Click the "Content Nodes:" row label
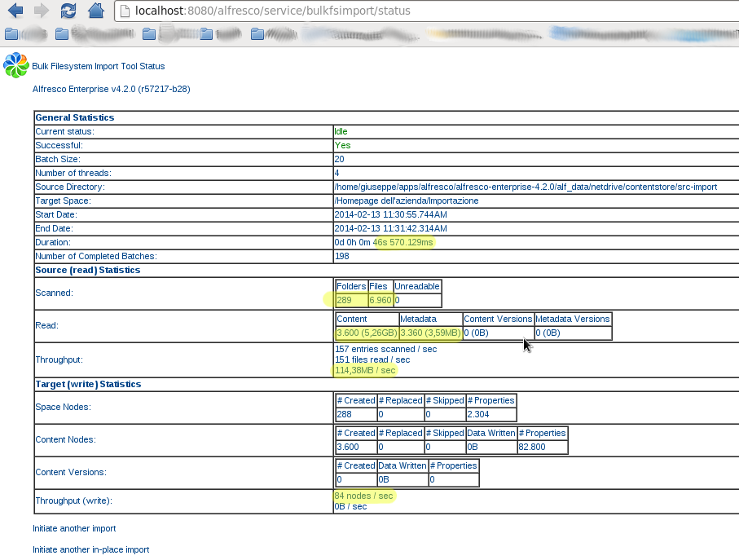Viewport: 739px width, 560px height. [65, 439]
